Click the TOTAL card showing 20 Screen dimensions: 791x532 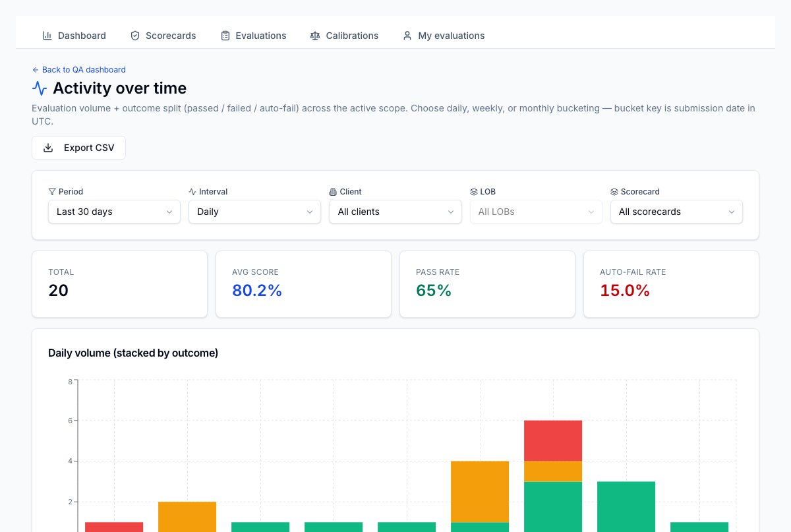pyautogui.click(x=119, y=284)
